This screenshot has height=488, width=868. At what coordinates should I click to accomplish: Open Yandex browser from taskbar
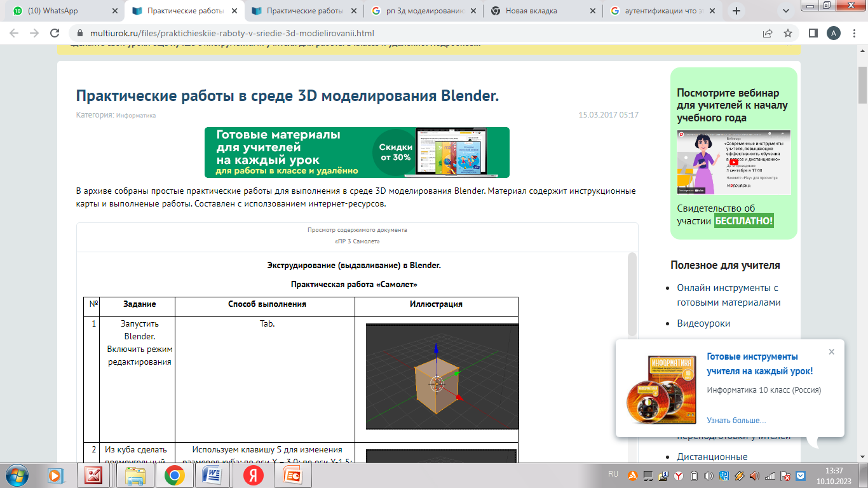point(253,475)
